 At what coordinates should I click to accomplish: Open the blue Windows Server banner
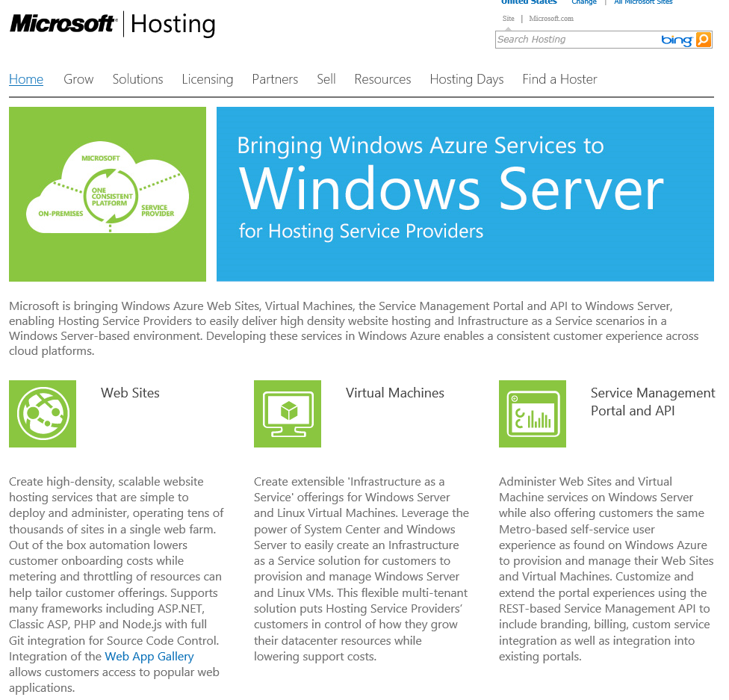pos(465,194)
